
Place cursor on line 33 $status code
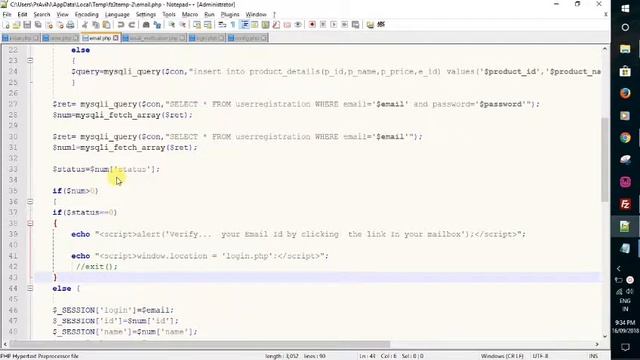tap(106, 169)
